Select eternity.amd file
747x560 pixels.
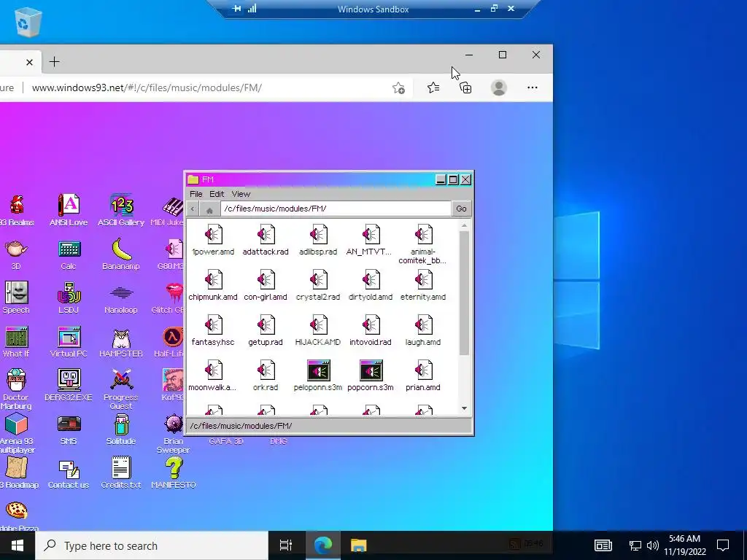[x=422, y=285]
